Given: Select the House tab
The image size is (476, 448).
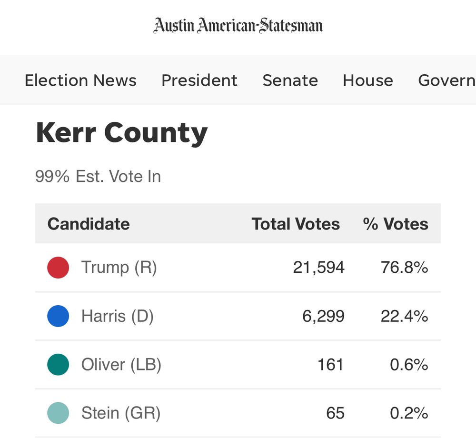Looking at the screenshot, I should (368, 80).
